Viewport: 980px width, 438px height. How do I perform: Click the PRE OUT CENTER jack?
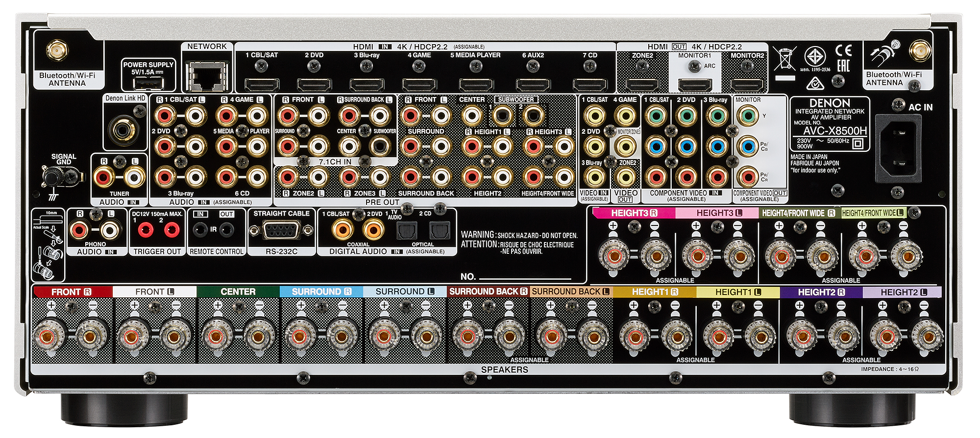(471, 116)
